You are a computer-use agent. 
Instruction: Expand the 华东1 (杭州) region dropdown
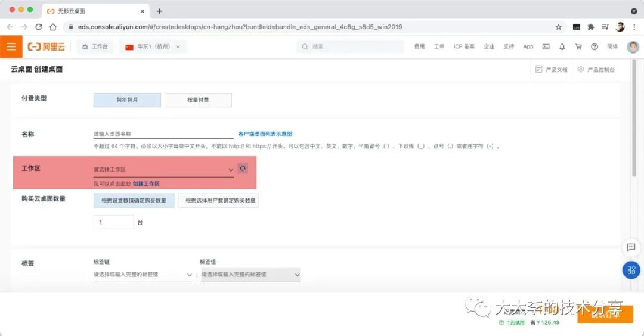pos(153,47)
